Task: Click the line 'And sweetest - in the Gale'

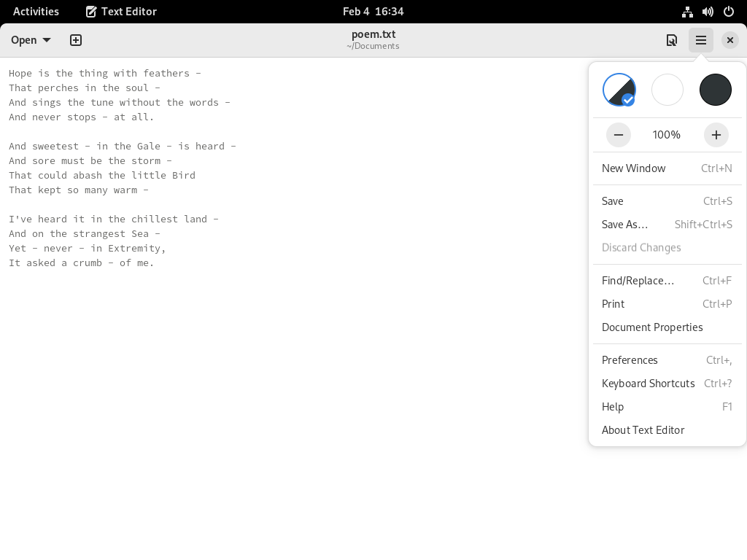Action: (123, 146)
